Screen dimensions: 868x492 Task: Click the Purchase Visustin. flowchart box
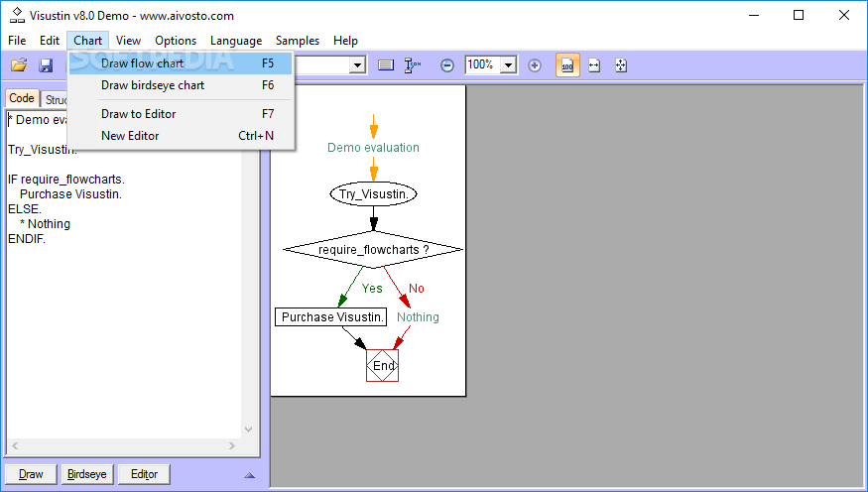point(331,317)
